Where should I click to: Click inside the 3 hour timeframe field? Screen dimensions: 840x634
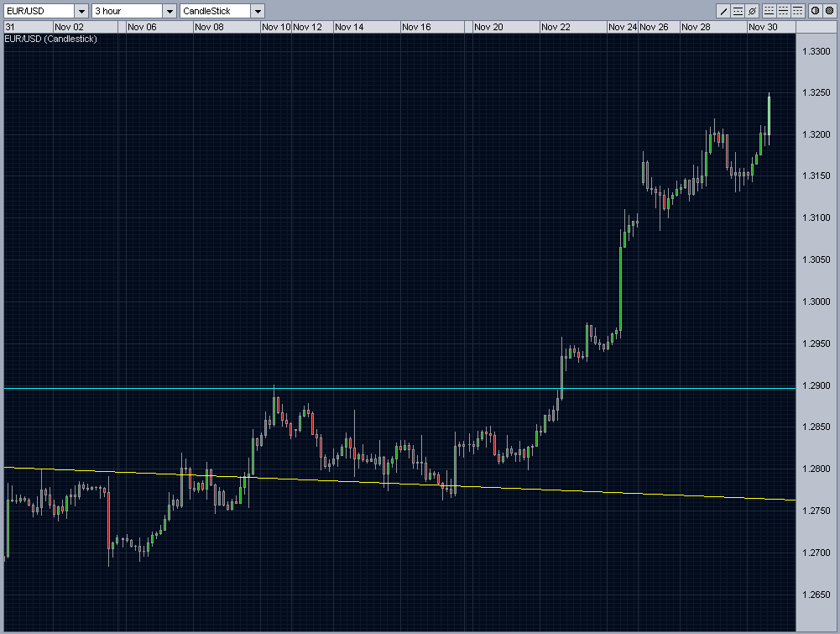[x=126, y=11]
